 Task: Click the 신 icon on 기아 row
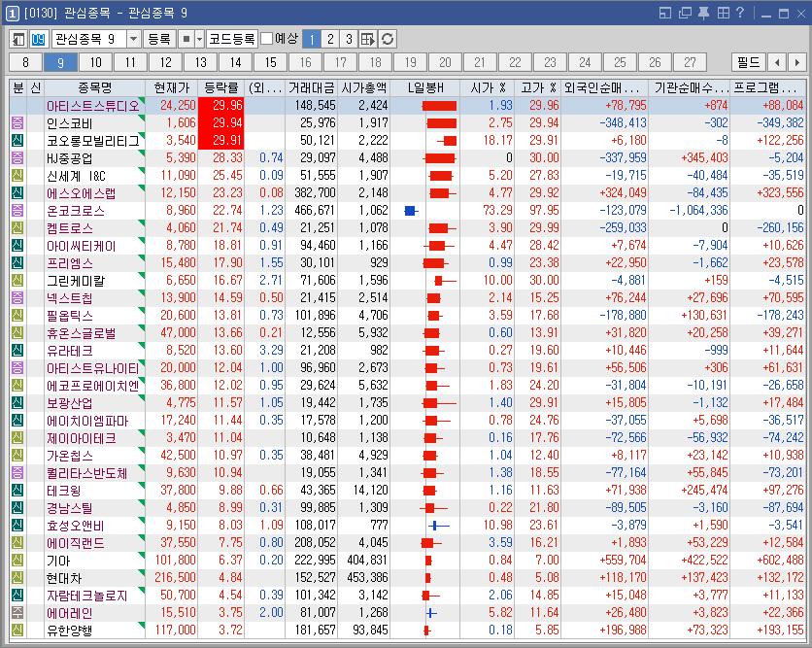pyautogui.click(x=17, y=561)
